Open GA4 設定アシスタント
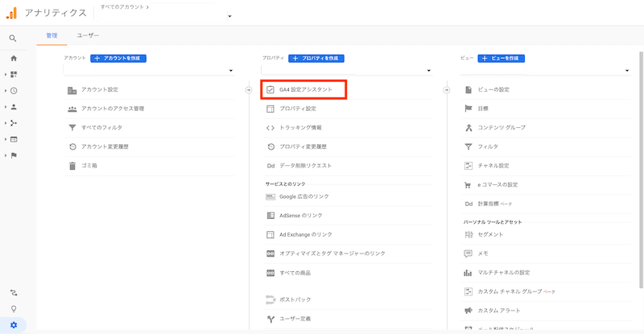 tap(304, 89)
